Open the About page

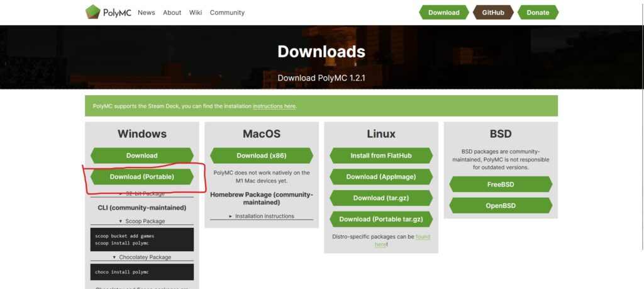[x=172, y=13]
